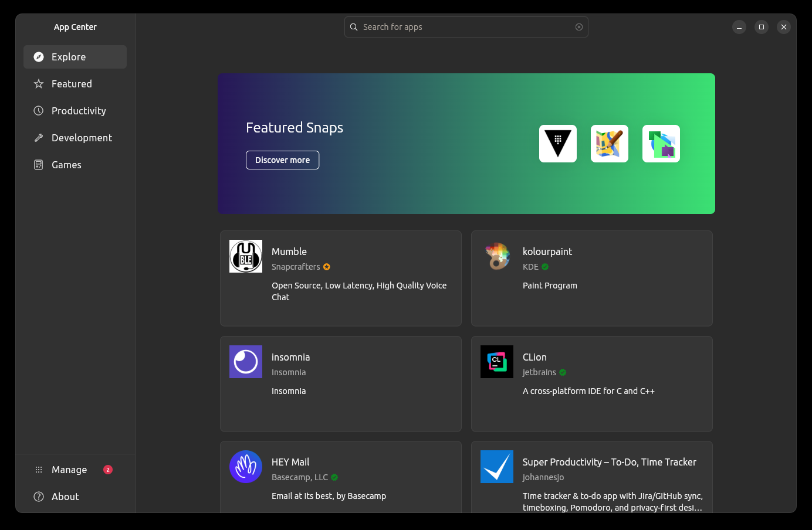Click the magnifier icon in the search bar
This screenshot has height=530, width=812.
pos(354,27)
